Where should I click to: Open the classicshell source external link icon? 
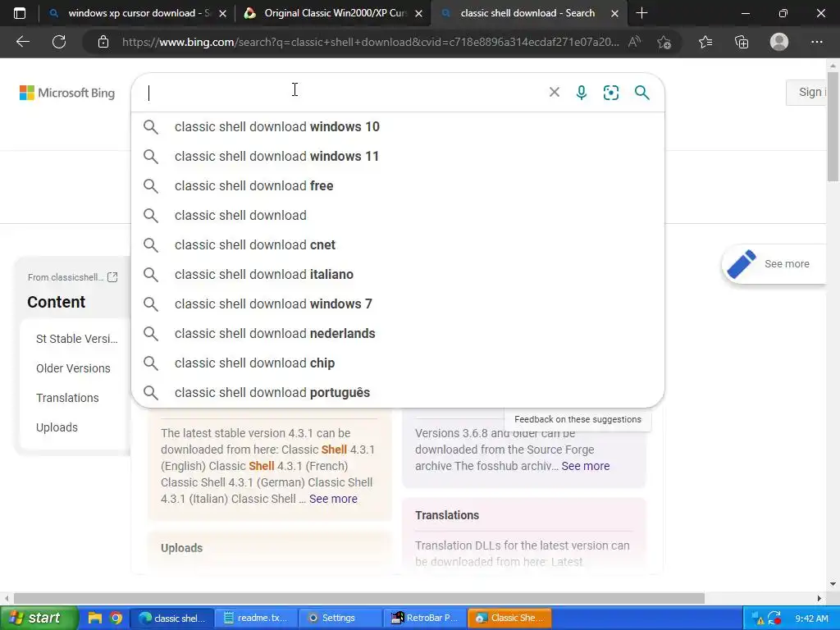point(112,277)
